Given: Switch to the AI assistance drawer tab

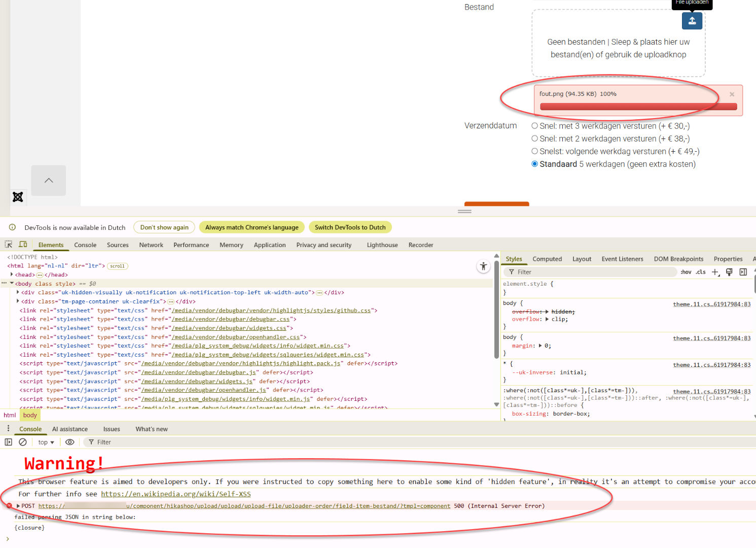Looking at the screenshot, I should click(x=70, y=429).
